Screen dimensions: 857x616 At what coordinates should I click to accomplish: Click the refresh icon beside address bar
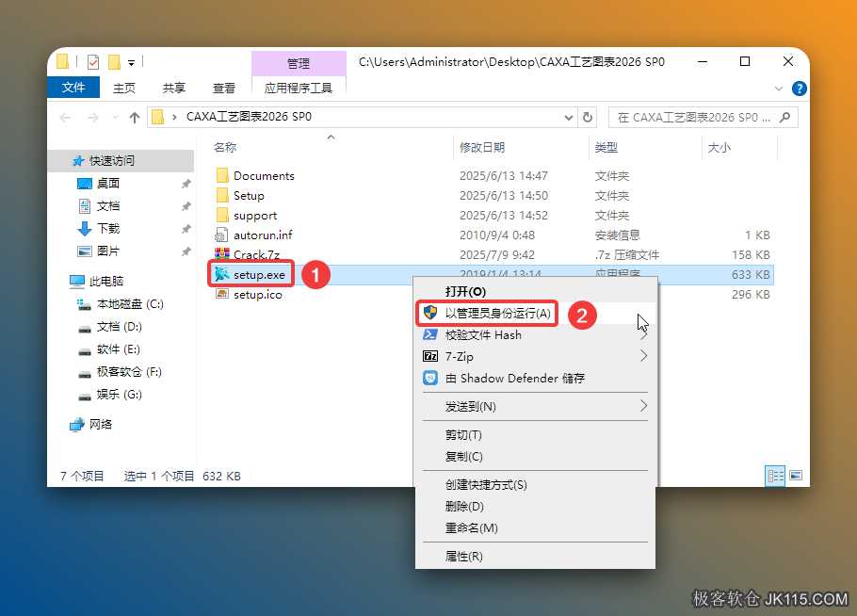point(588,117)
